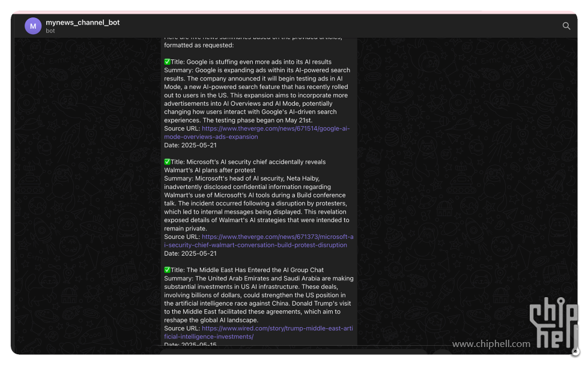Click the line "experiences. The testing phase began on May 21st."
The height and width of the screenshot is (365, 588).
(x=238, y=120)
